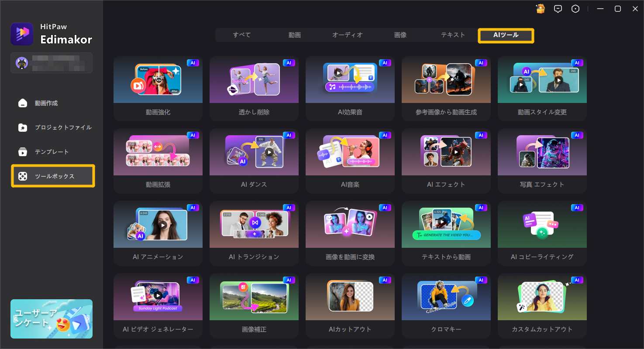Launch the 透かし削除 tool

(254, 89)
